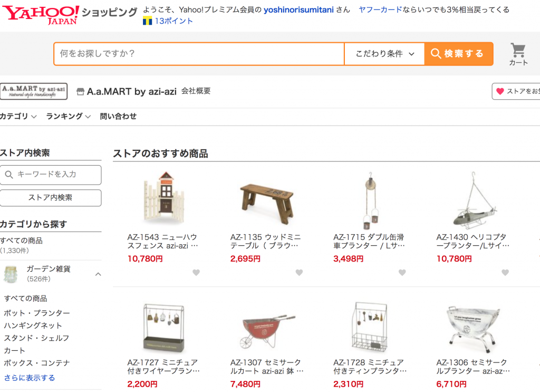540x392 pixels.
Task: Open the ランキング menu
Action: (64, 116)
